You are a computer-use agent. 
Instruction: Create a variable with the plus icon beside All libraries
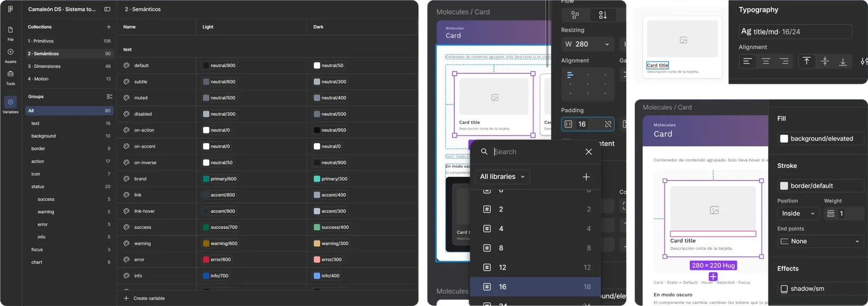coord(586,177)
